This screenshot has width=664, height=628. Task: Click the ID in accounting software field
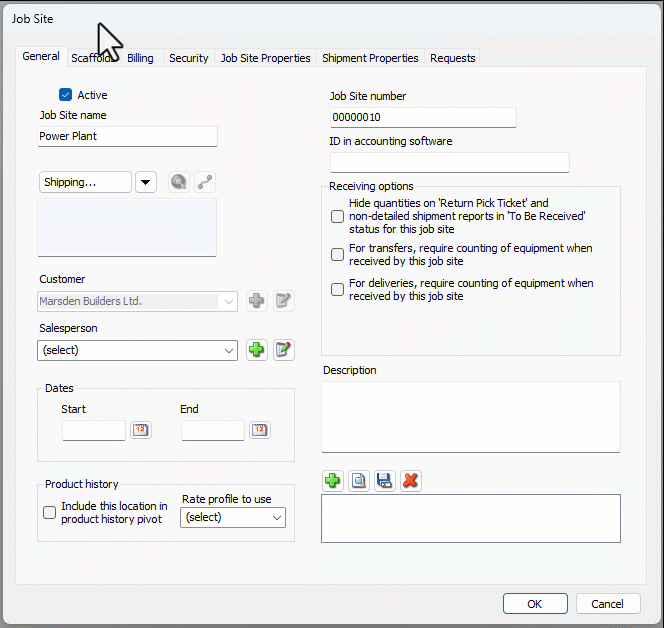coord(449,162)
